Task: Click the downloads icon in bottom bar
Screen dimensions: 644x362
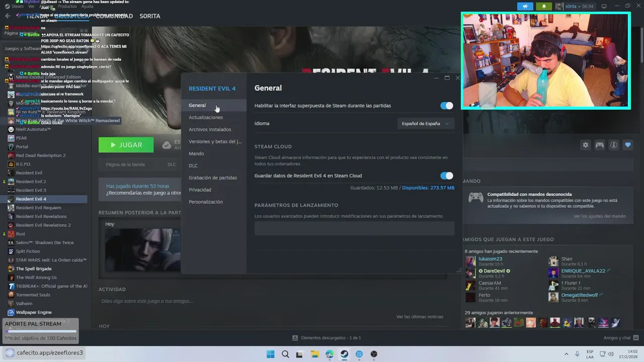Action: (x=295, y=338)
